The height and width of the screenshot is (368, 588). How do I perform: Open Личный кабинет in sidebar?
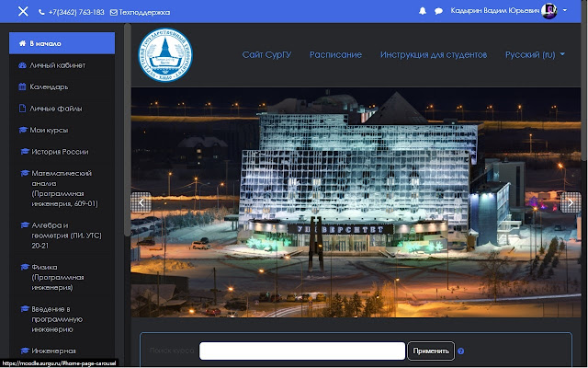(x=62, y=65)
